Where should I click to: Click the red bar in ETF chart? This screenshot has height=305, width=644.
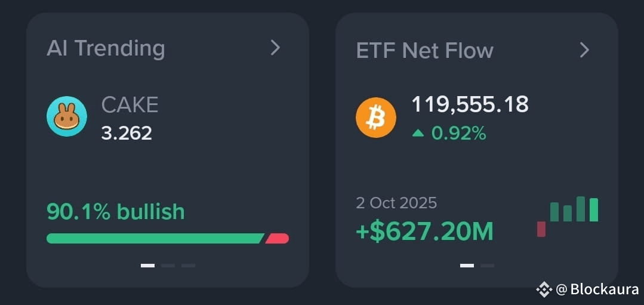[541, 229]
